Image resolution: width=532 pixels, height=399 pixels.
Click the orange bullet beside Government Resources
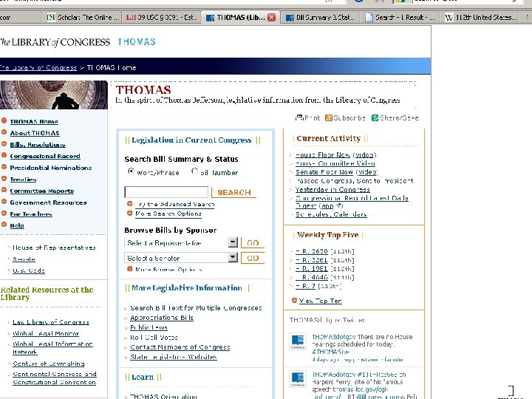tap(4, 201)
